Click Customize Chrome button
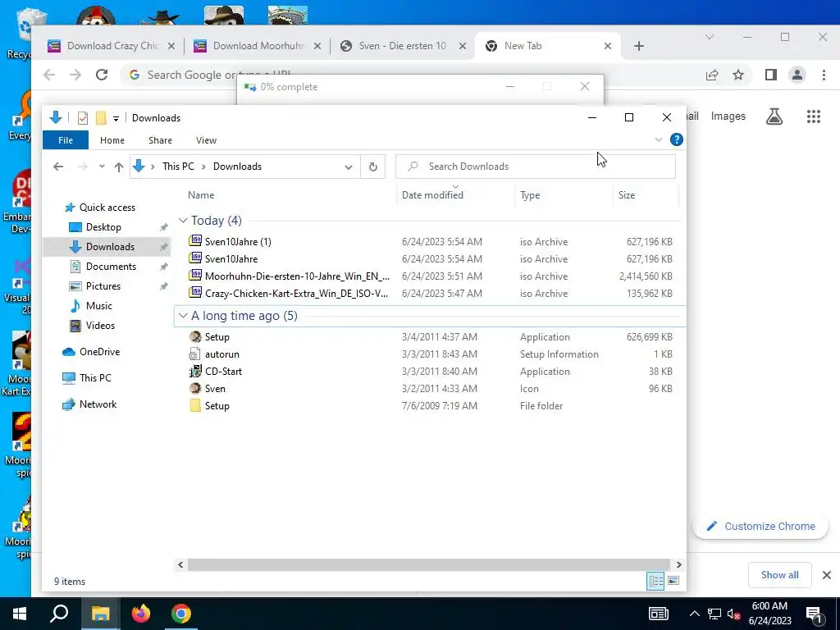Image resolution: width=840 pixels, height=630 pixels. tap(760, 527)
